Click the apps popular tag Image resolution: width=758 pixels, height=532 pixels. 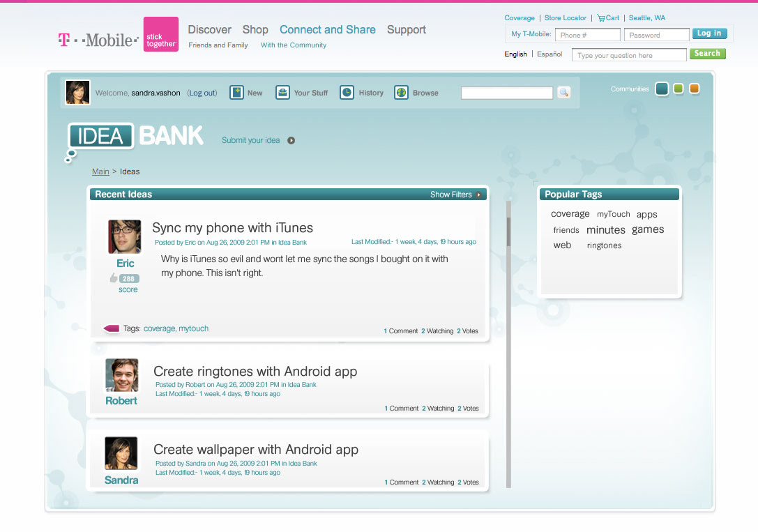(647, 215)
